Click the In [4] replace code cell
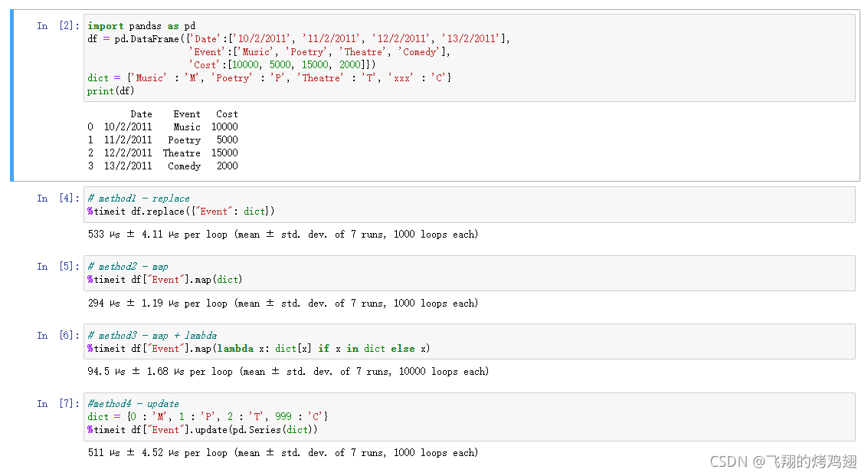This screenshot has width=868, height=476. click(x=470, y=205)
